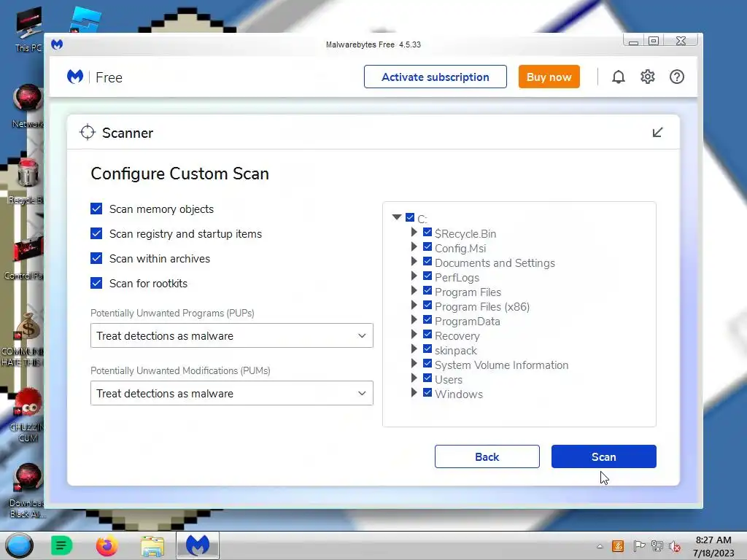Uncheck Scan memory objects

click(x=96, y=209)
